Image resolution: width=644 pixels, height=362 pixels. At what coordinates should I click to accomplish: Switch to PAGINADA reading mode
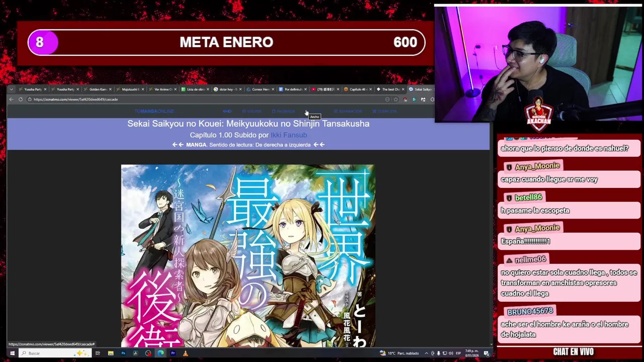click(x=283, y=111)
